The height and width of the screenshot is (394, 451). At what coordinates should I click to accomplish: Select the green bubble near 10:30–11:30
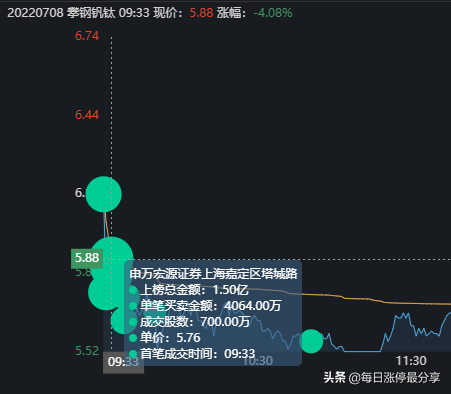click(311, 341)
